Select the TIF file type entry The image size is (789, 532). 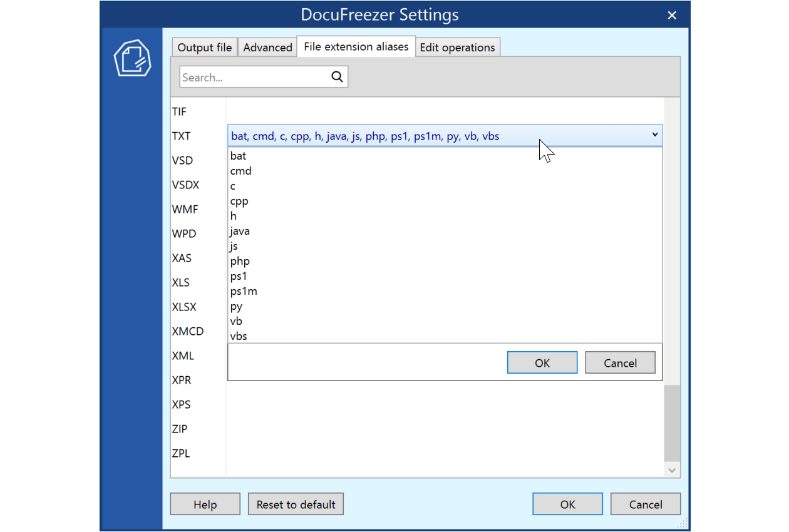click(179, 111)
